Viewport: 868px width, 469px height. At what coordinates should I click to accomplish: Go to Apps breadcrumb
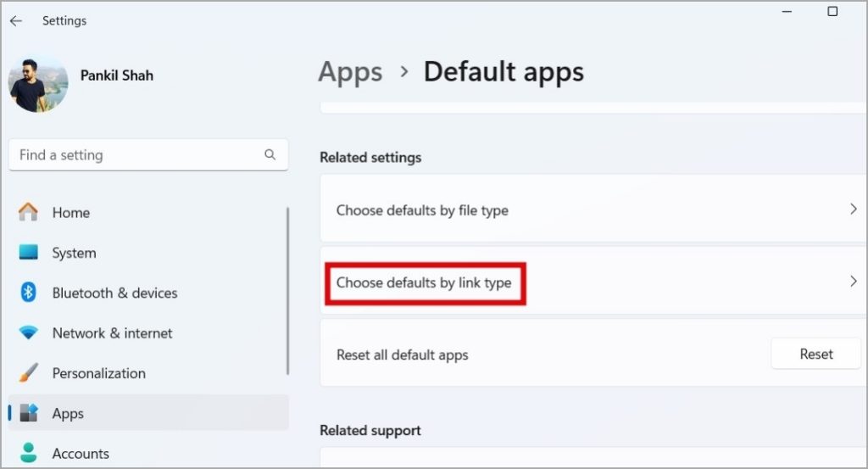[x=350, y=73]
